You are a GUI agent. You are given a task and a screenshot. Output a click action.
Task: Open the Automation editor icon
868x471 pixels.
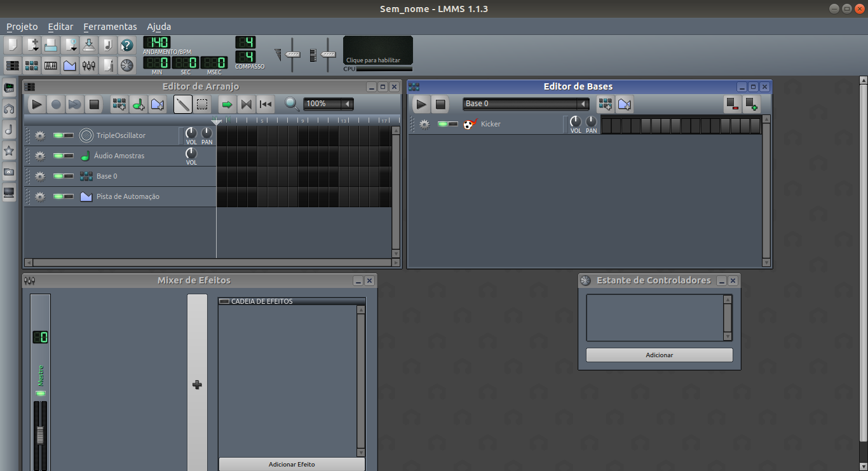(69, 65)
